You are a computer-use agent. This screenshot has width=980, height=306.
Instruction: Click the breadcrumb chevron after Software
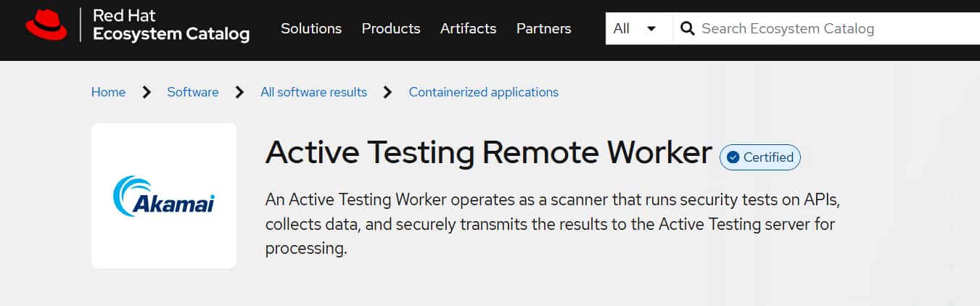[x=239, y=92]
